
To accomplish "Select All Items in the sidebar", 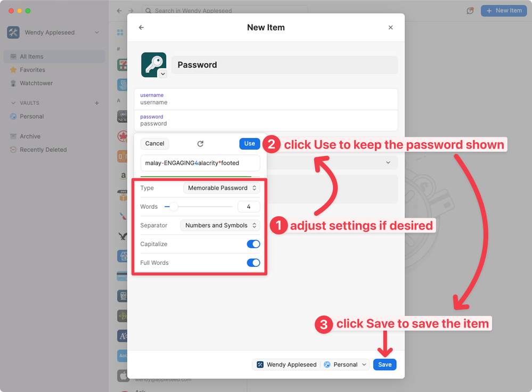I will 31,56.
